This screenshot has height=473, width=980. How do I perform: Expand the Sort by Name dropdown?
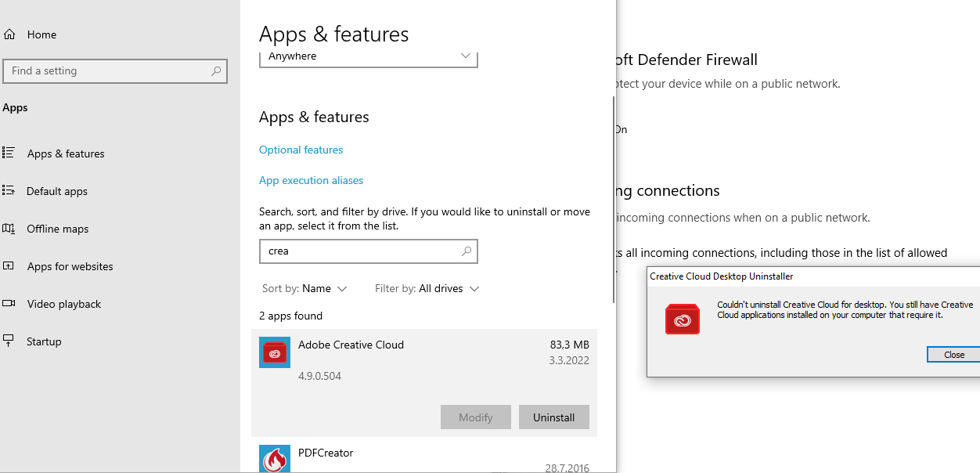click(x=304, y=288)
